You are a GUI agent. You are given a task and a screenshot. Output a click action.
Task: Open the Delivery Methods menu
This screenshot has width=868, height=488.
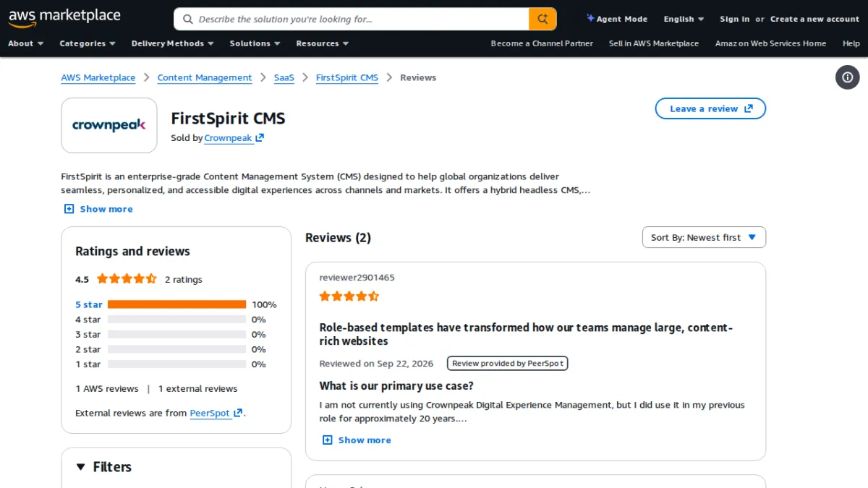pos(172,43)
